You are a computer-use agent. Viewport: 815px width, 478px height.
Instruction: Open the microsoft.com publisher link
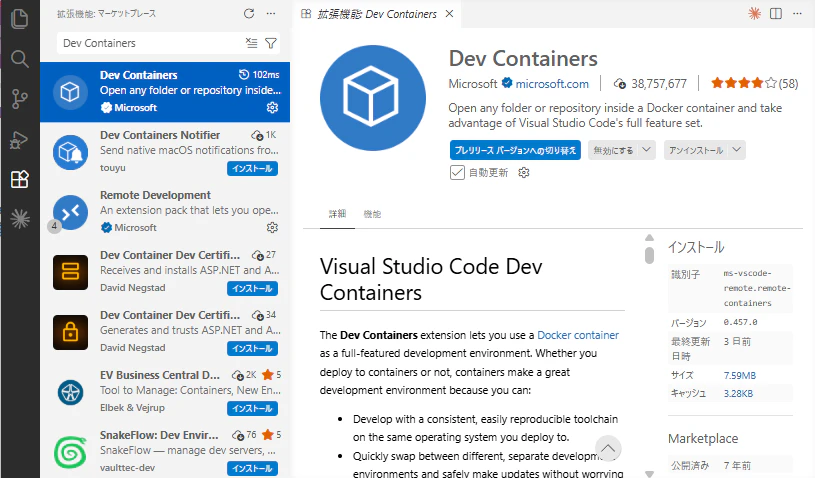552,84
